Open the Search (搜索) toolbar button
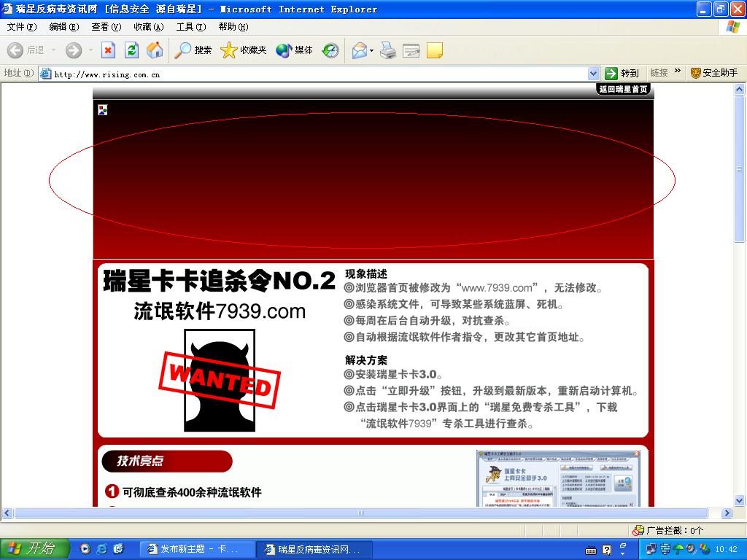This screenshot has height=560, width=747. [x=193, y=50]
